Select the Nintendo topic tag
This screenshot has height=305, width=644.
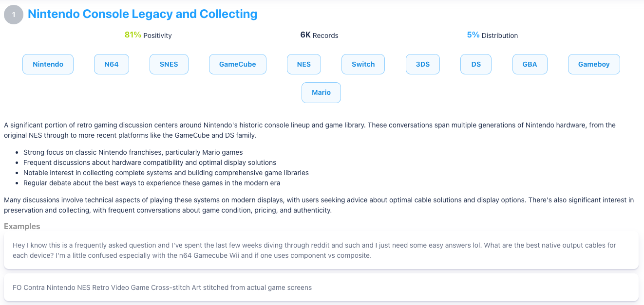(x=48, y=64)
